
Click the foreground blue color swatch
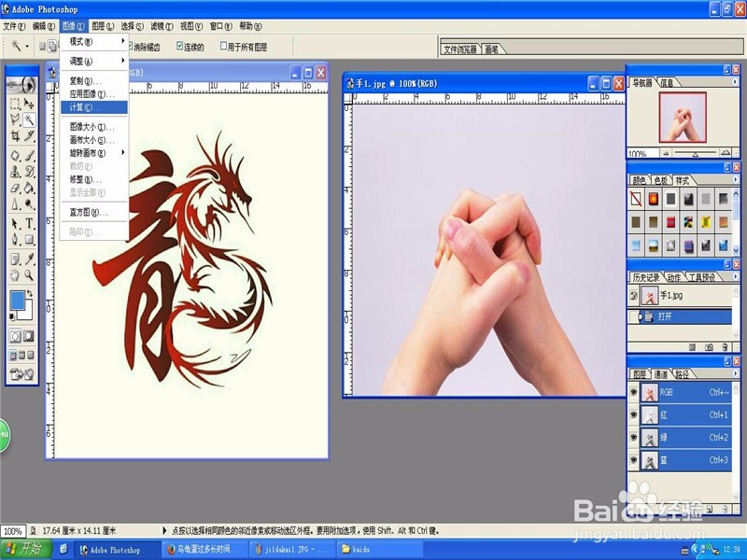[18, 301]
